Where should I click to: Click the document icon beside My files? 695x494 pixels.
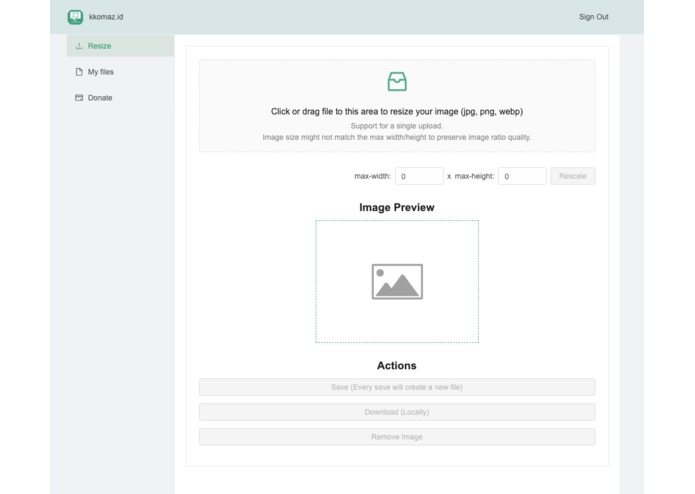pos(79,72)
